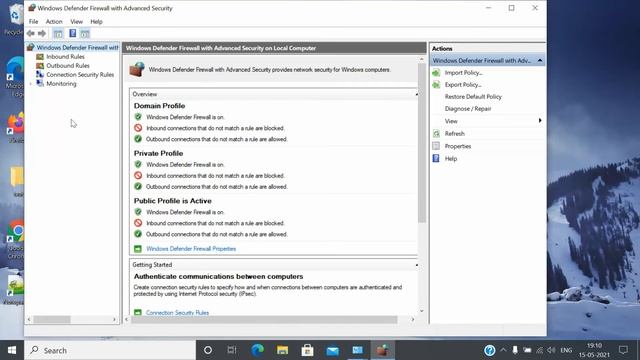640x360 pixels.
Task: Open the Windows Defender Firewall Properties link
Action: 191,249
